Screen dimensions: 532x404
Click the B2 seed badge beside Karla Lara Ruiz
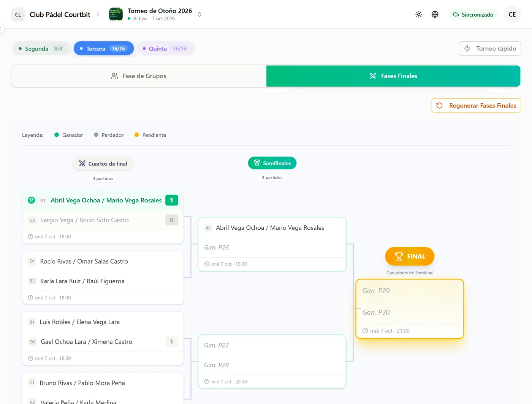click(x=32, y=281)
